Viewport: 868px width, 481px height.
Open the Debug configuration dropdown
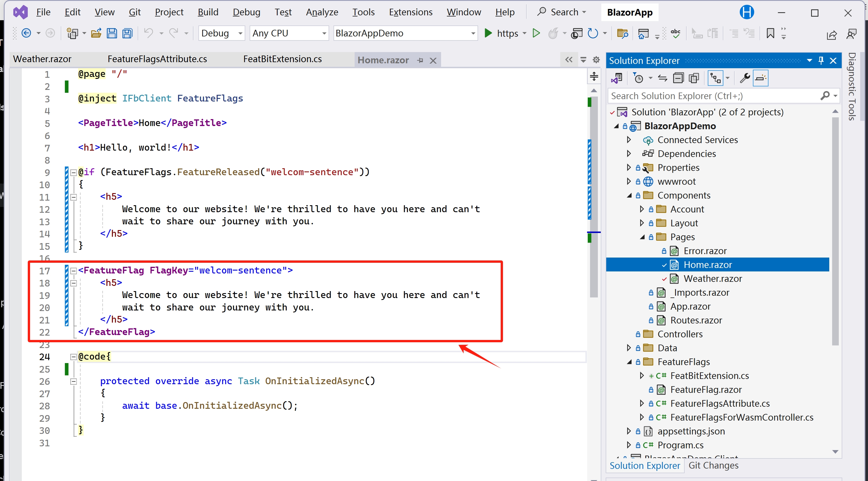click(x=221, y=33)
